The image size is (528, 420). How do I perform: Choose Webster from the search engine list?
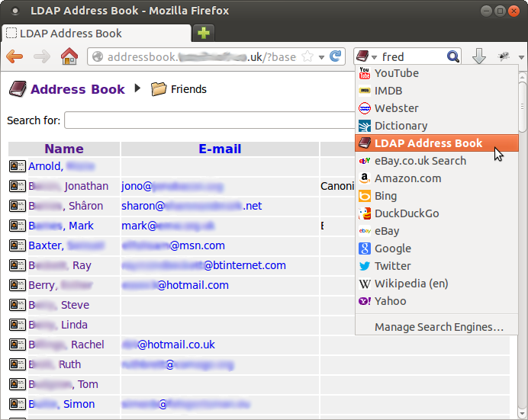[436, 108]
